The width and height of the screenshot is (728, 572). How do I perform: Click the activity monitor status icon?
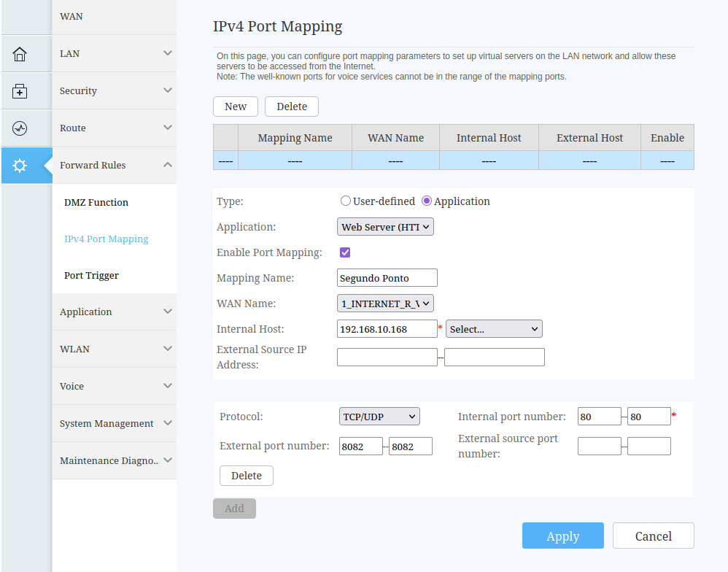coord(20,128)
